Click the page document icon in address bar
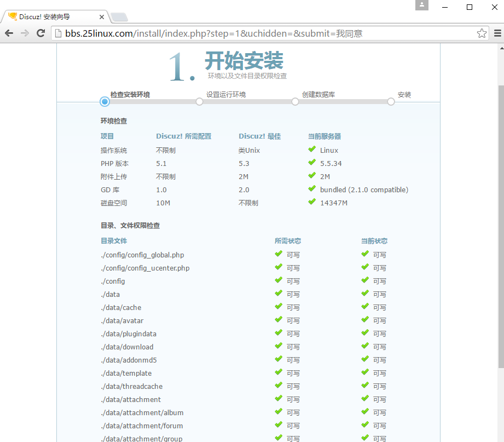Screen dimensions: 504x442 pos(58,33)
